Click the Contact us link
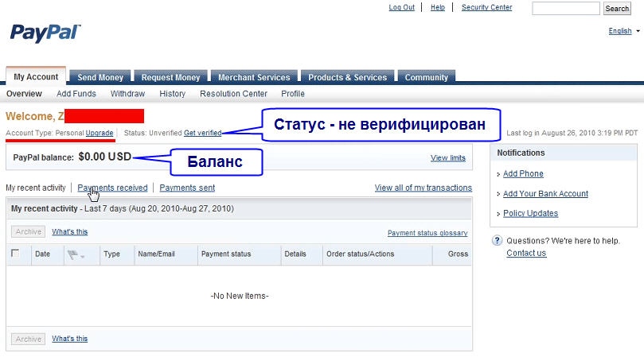This screenshot has height=357, width=644. [x=526, y=253]
